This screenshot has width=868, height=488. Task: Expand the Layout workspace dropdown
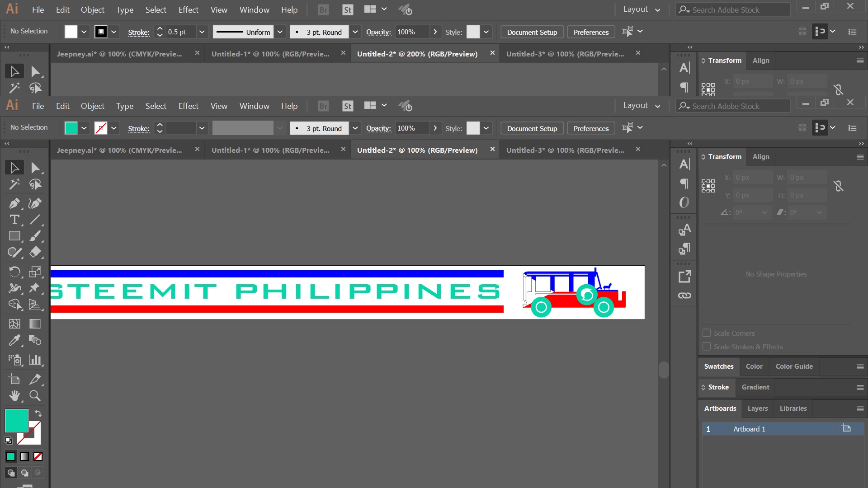point(642,106)
